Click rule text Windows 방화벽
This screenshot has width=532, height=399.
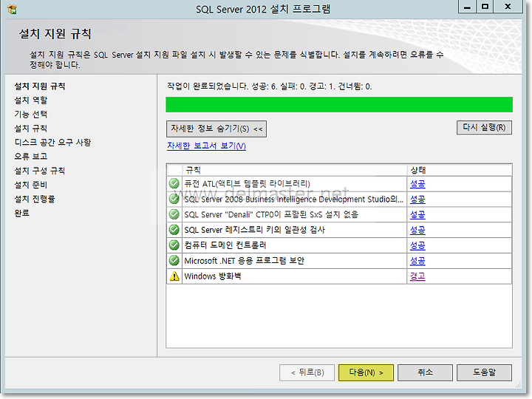click(x=213, y=276)
